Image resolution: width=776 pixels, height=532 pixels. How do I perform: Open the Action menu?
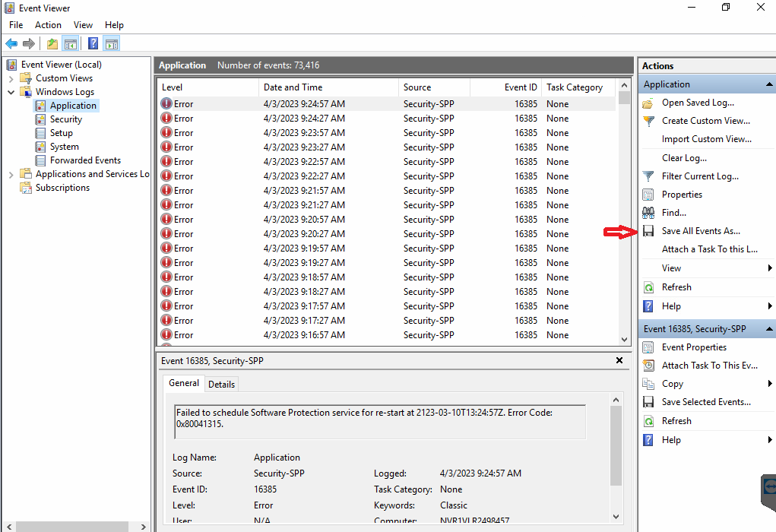click(x=48, y=25)
